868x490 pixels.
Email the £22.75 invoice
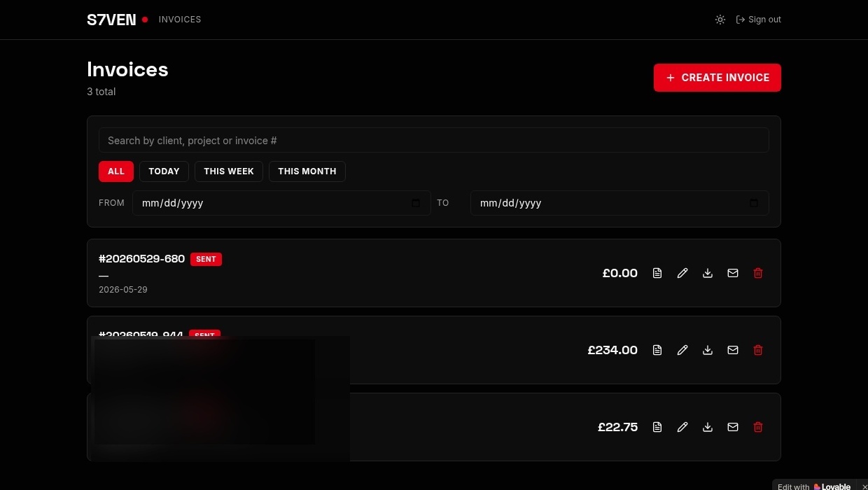click(733, 427)
